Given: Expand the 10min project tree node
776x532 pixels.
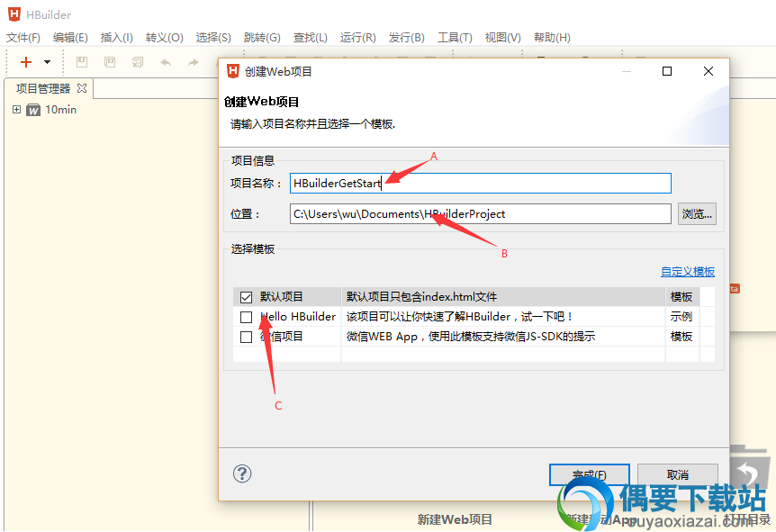Looking at the screenshot, I should tap(16, 109).
